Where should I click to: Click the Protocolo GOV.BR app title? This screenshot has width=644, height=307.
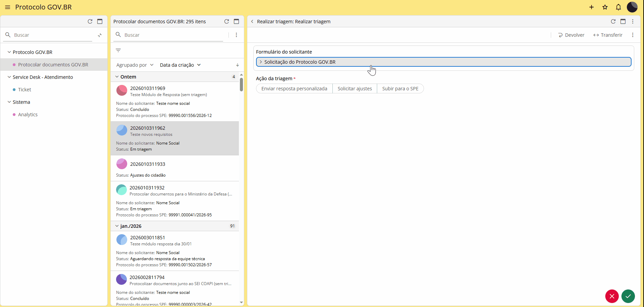click(43, 7)
